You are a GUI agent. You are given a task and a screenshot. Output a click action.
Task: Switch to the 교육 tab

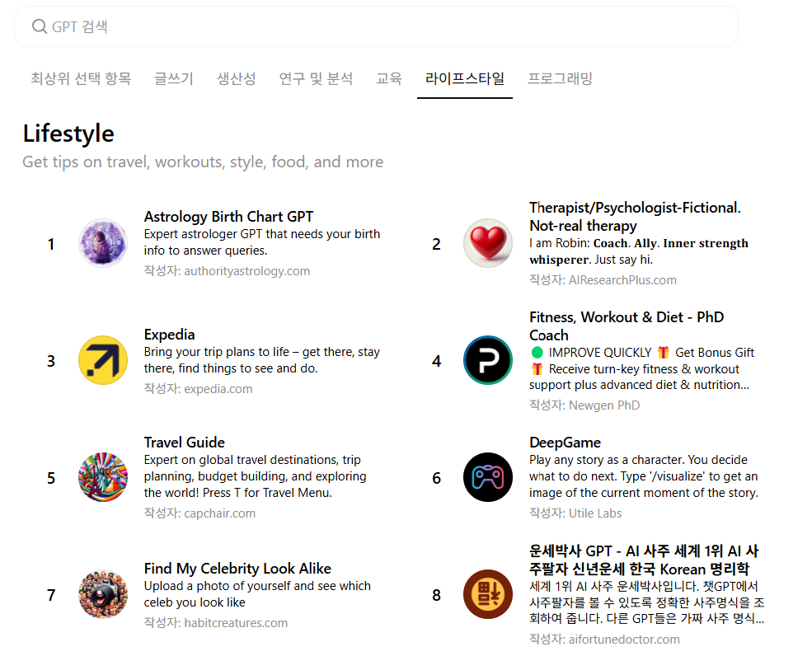[389, 78]
